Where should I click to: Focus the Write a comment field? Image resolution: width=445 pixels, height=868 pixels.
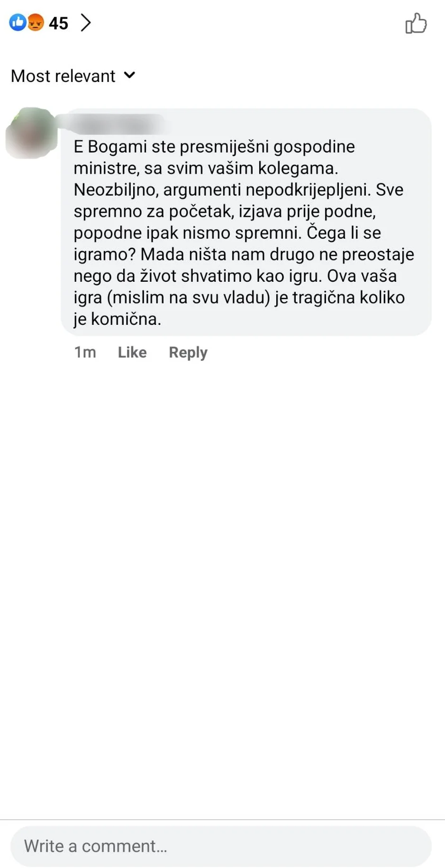coord(221,846)
